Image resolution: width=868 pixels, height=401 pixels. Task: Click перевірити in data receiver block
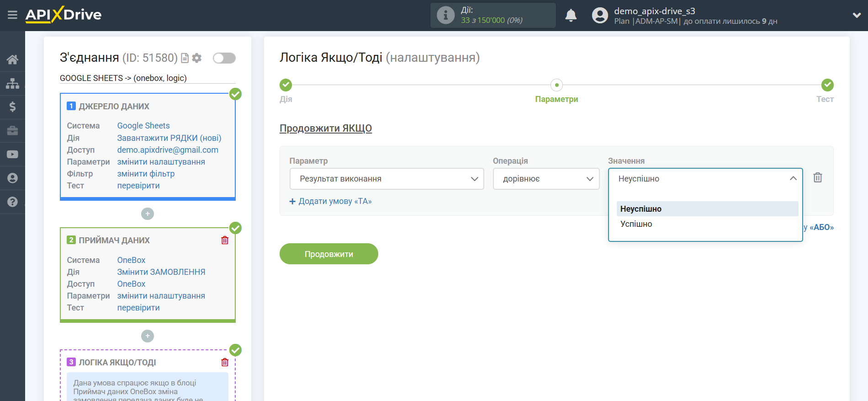(x=138, y=308)
